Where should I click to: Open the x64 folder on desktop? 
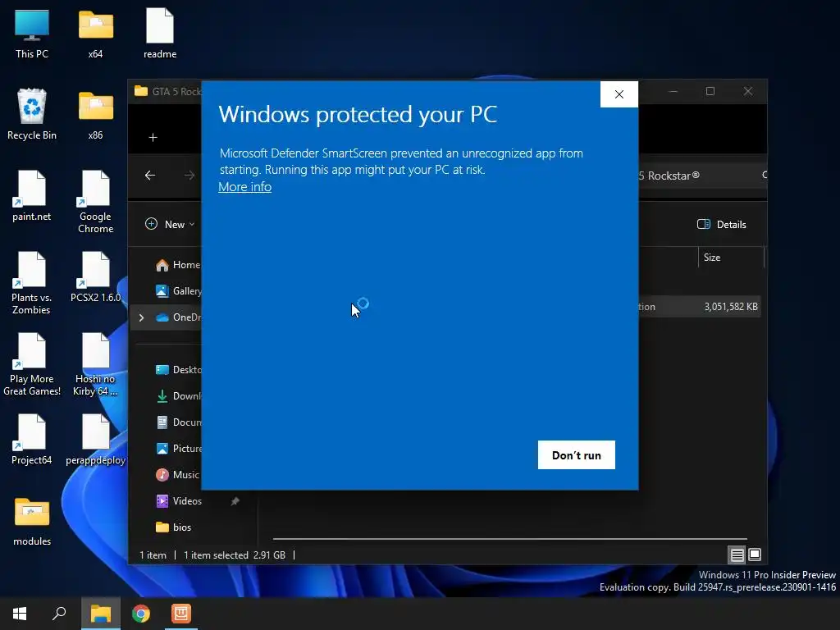[95, 32]
